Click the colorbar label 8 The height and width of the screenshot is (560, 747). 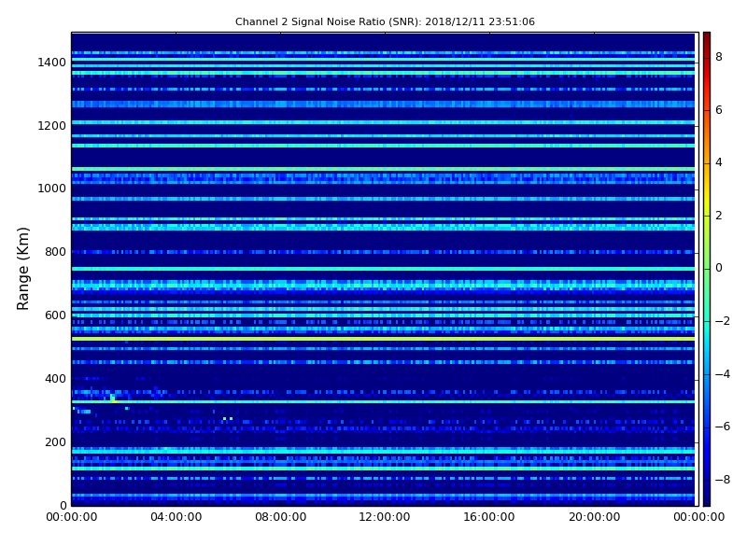pyautogui.click(x=719, y=57)
